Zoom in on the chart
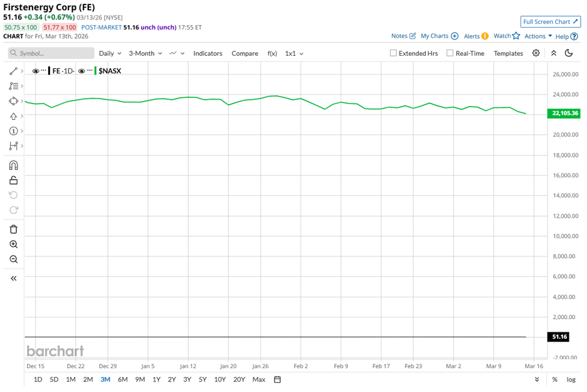The height and width of the screenshot is (392, 587). tap(13, 245)
